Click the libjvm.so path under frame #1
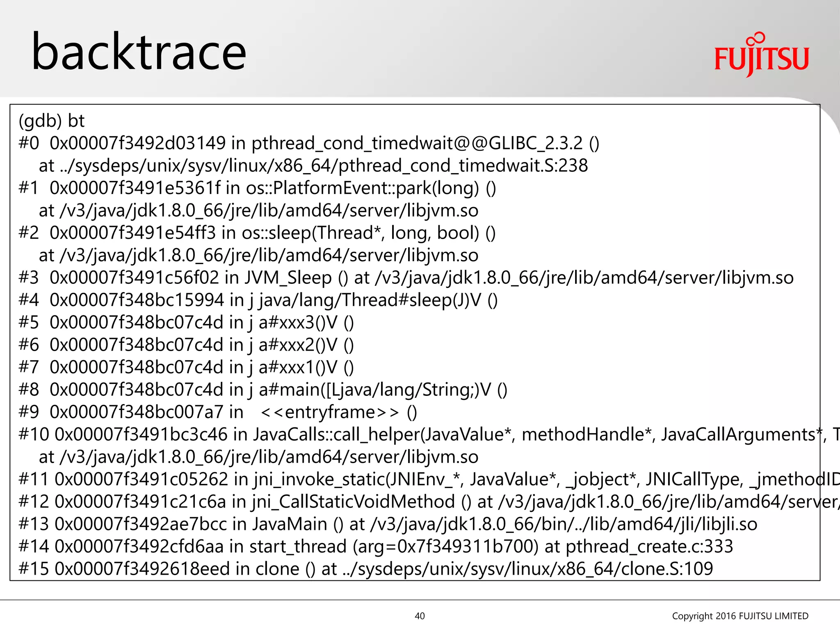The height and width of the screenshot is (630, 840). 258,210
